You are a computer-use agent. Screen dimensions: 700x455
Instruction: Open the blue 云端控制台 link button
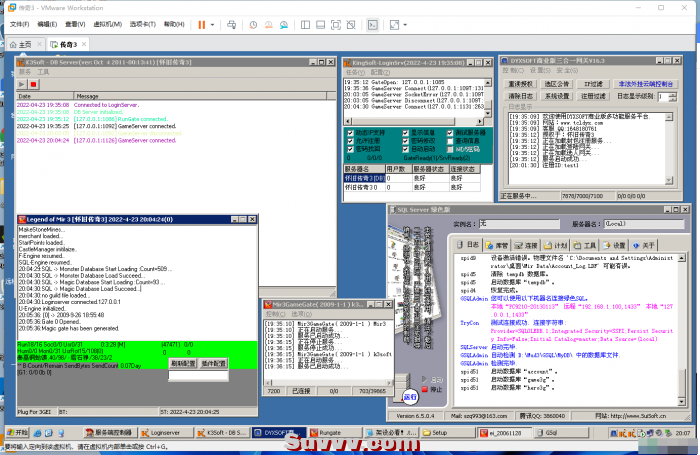pos(646,84)
